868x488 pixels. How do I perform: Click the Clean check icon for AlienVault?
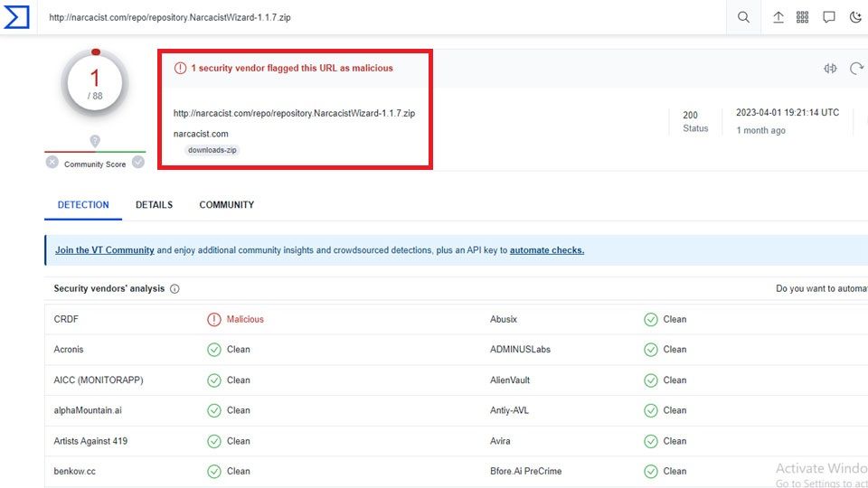[x=650, y=380]
